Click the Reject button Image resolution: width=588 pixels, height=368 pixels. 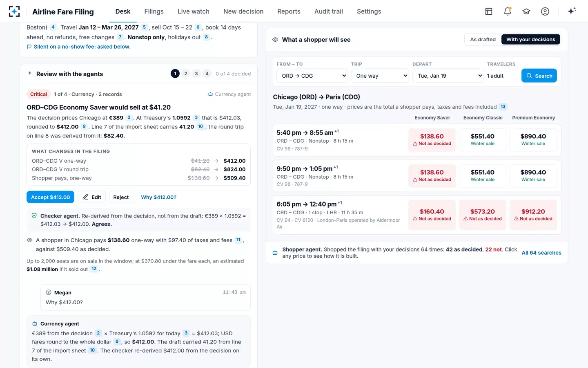[x=121, y=197]
